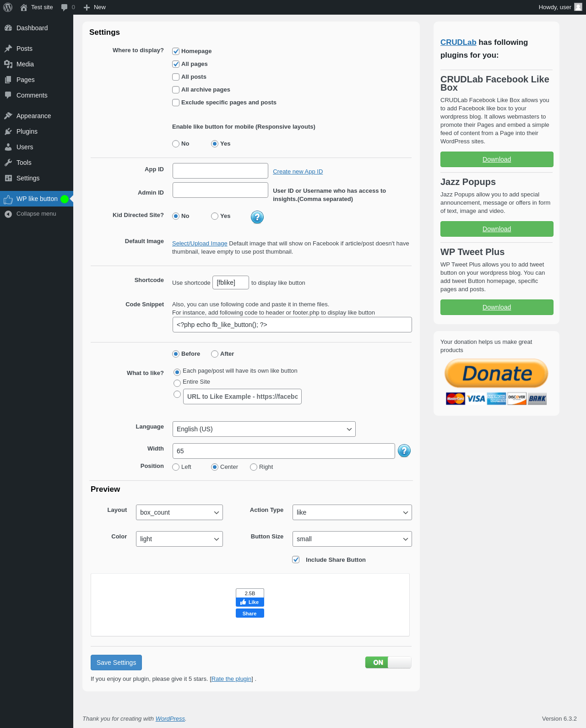Click the Select/Upload Image link
This screenshot has height=728, width=586.
click(x=200, y=244)
